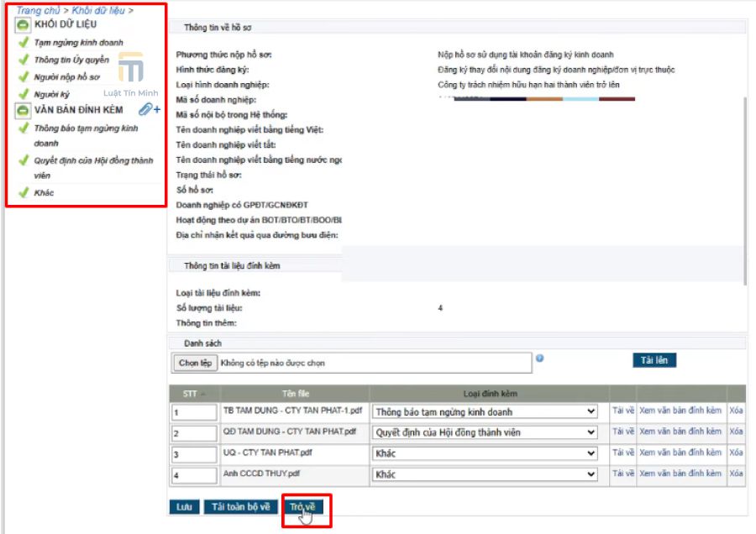The height and width of the screenshot is (534, 756).
Task: Click the STT order field of row 1
Action: pyautogui.click(x=194, y=412)
